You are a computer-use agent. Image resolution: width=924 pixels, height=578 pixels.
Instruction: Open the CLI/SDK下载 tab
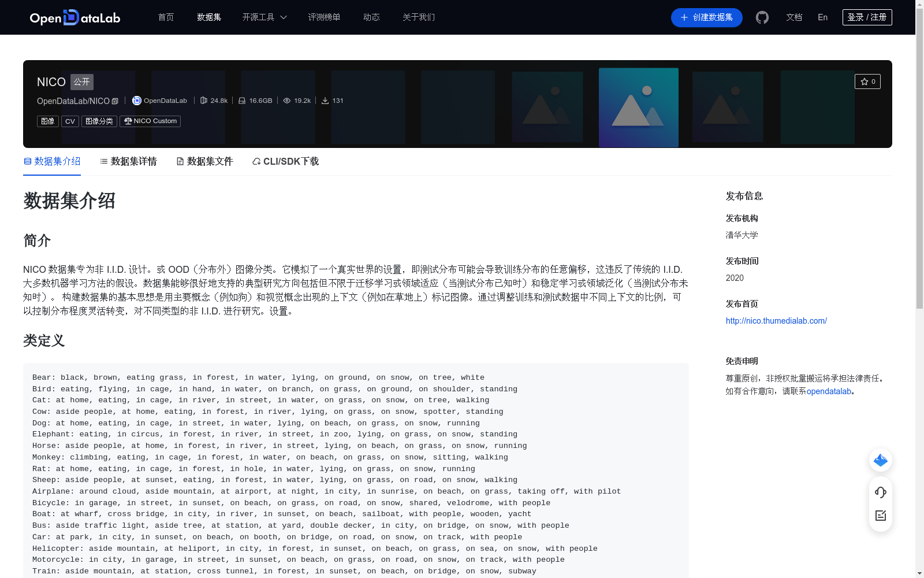click(285, 161)
